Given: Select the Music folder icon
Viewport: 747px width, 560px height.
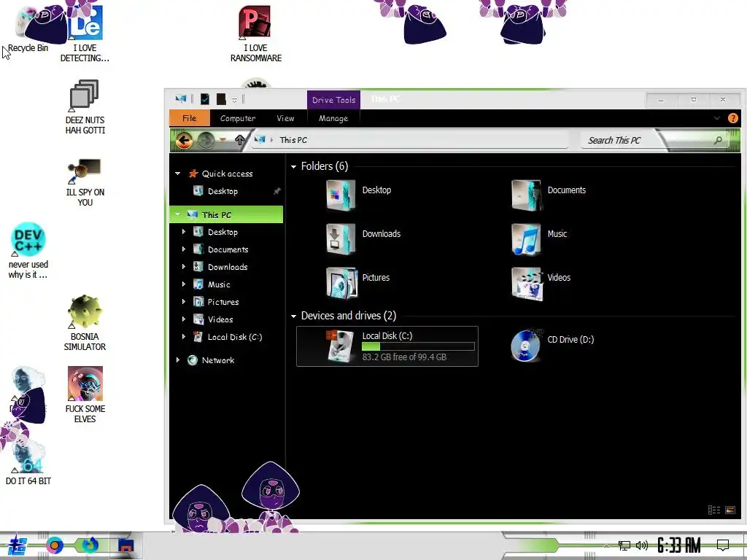Looking at the screenshot, I should pos(526,238).
